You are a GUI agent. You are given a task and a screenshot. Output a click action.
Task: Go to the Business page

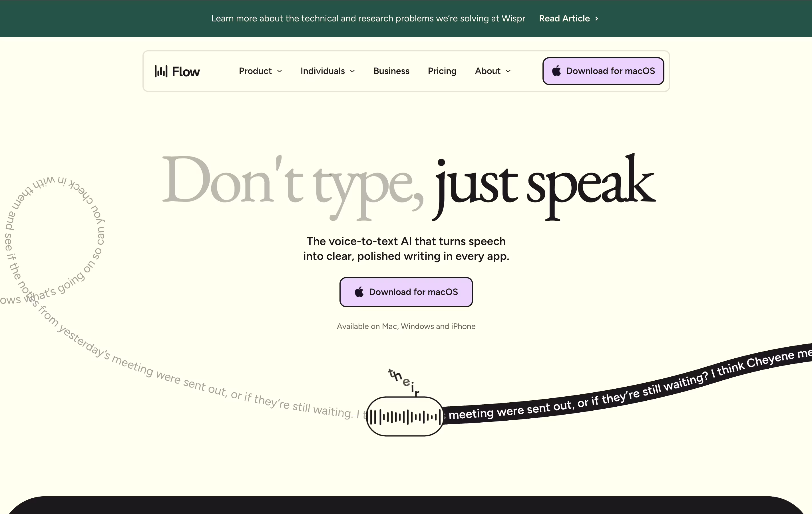point(391,71)
